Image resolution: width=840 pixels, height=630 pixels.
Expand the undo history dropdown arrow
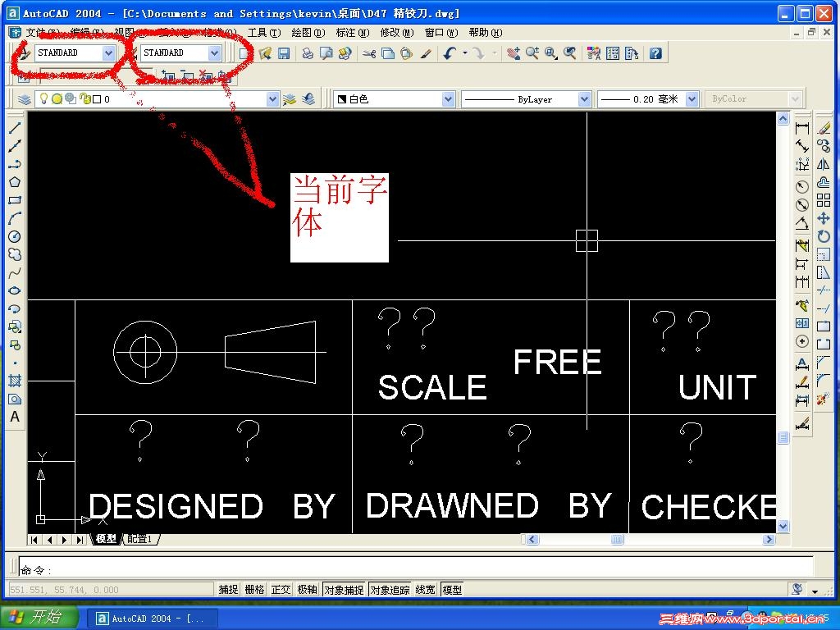tap(465, 53)
